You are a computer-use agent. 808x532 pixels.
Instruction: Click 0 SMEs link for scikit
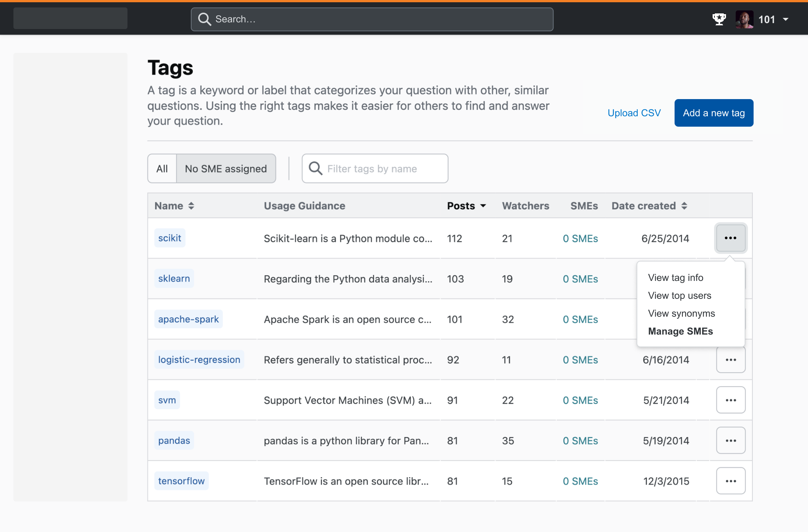point(580,238)
